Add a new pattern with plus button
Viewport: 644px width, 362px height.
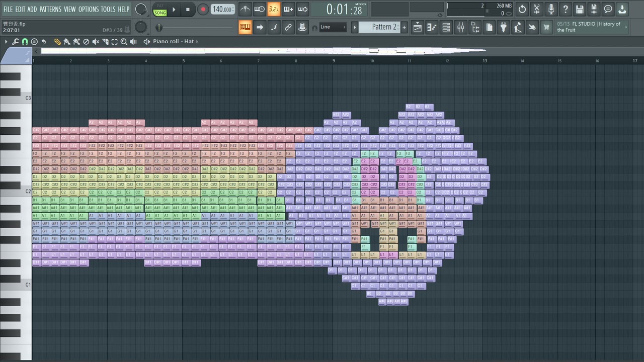(x=404, y=27)
